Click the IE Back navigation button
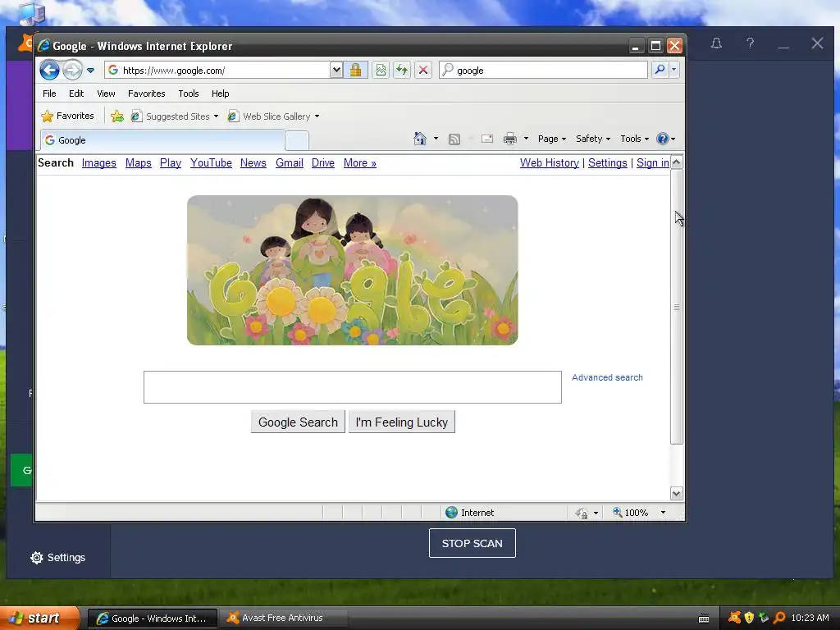 49,71
